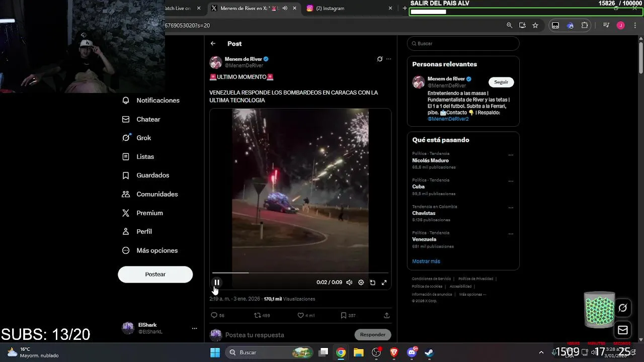Viewport: 644px width, 362px height.
Task: Open new browser tab plus
Action: tap(405, 8)
